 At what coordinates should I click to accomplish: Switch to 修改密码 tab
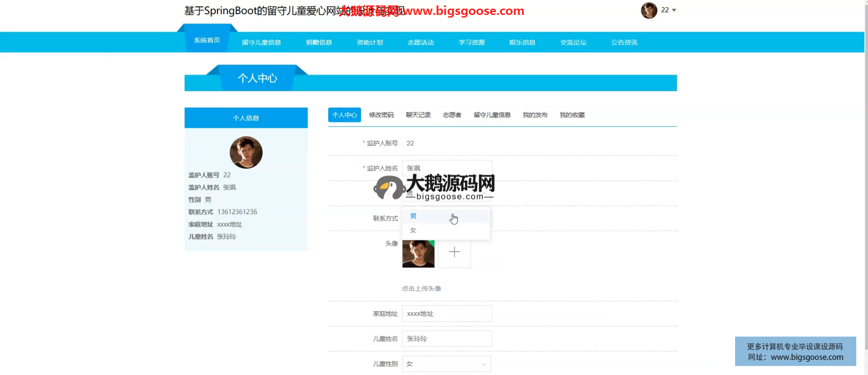coord(381,115)
